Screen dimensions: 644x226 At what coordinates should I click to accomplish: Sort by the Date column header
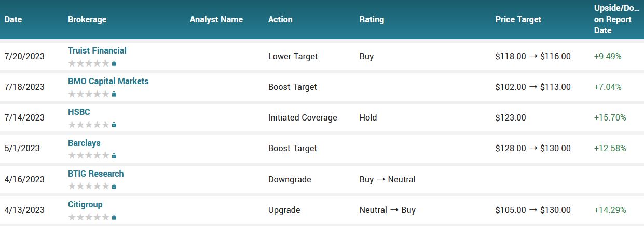(x=13, y=19)
